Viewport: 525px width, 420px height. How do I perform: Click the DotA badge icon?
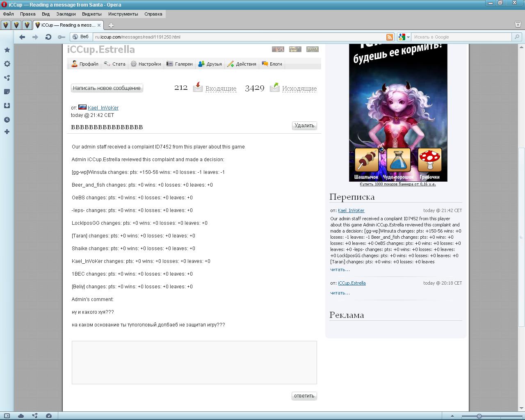313,49
